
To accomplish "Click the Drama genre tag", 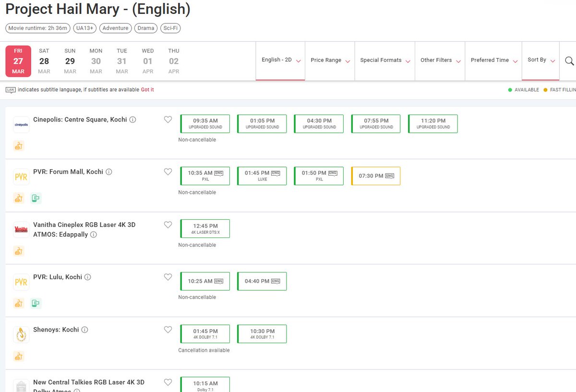I will pos(146,28).
